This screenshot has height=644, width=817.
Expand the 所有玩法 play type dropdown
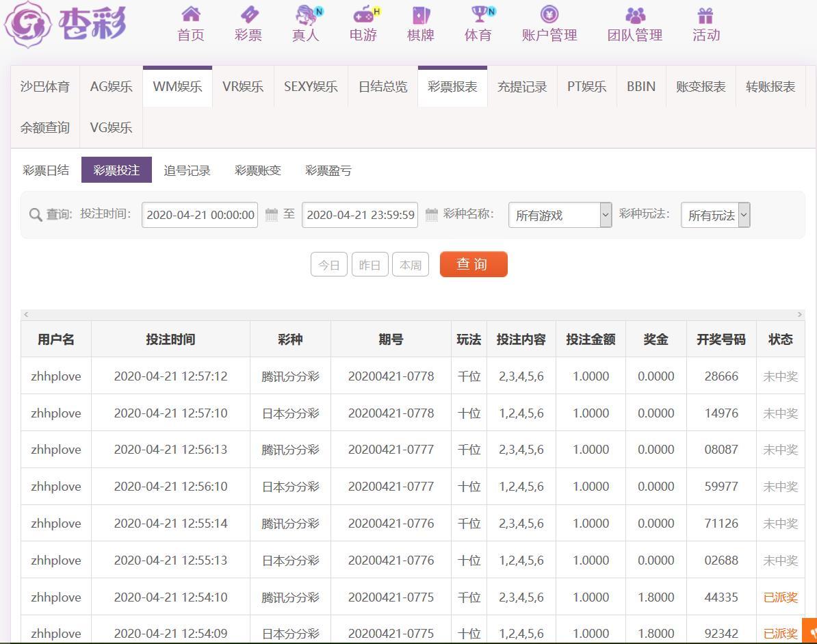[x=715, y=215]
